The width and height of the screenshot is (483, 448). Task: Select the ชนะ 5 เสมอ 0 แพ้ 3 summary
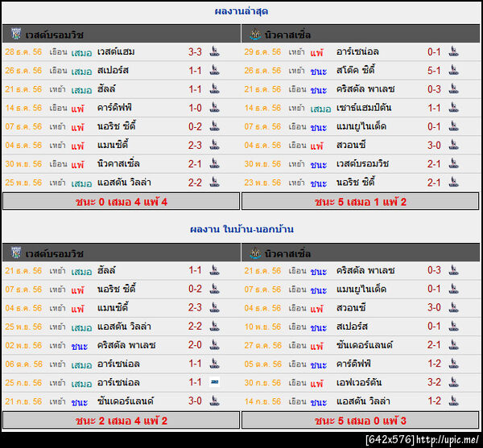(x=361, y=421)
